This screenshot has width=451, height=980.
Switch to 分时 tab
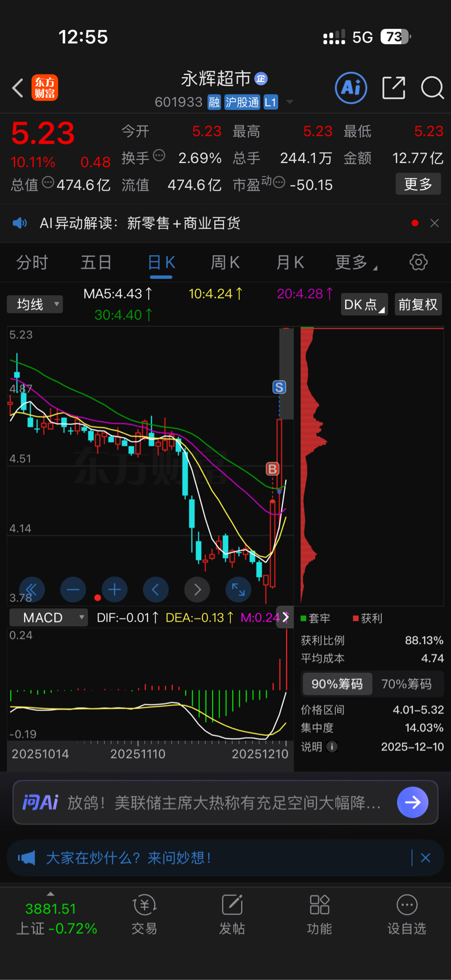[32, 262]
